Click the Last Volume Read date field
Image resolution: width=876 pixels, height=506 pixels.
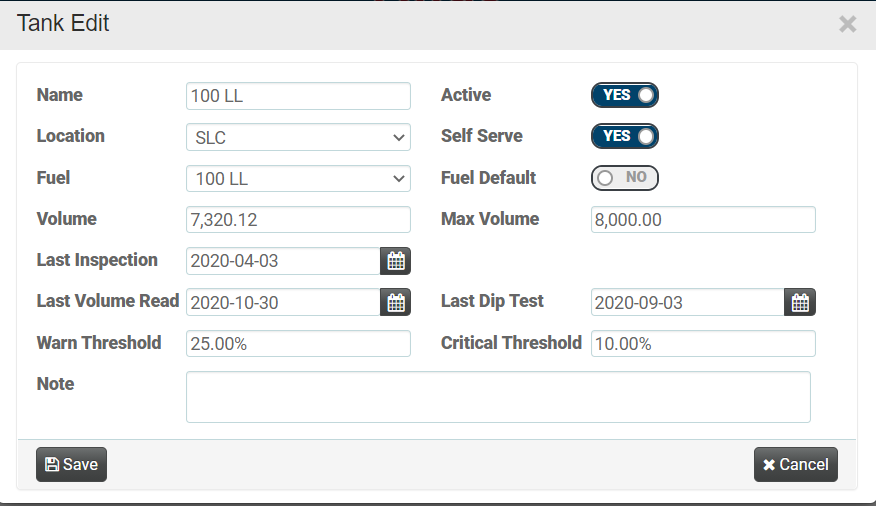click(283, 302)
